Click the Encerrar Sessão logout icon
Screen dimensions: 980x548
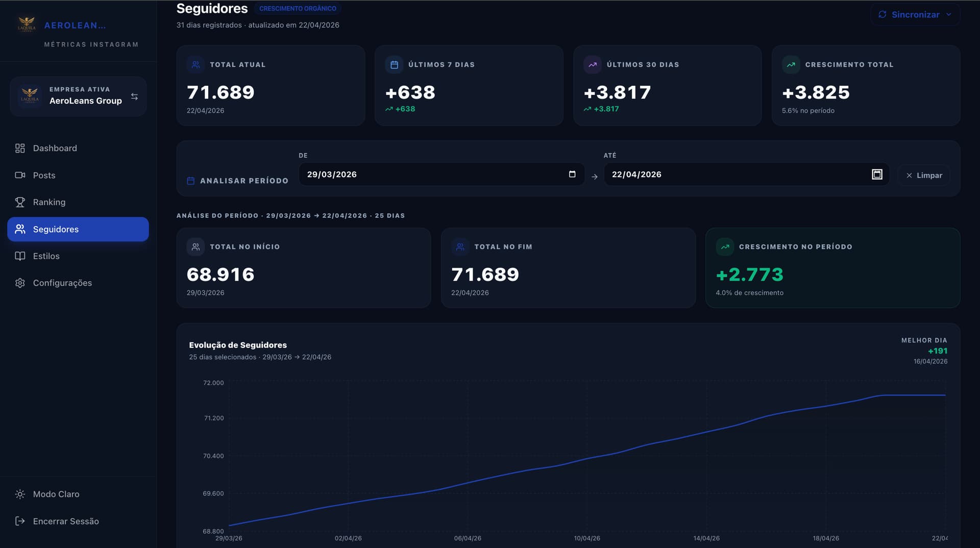[x=20, y=521]
